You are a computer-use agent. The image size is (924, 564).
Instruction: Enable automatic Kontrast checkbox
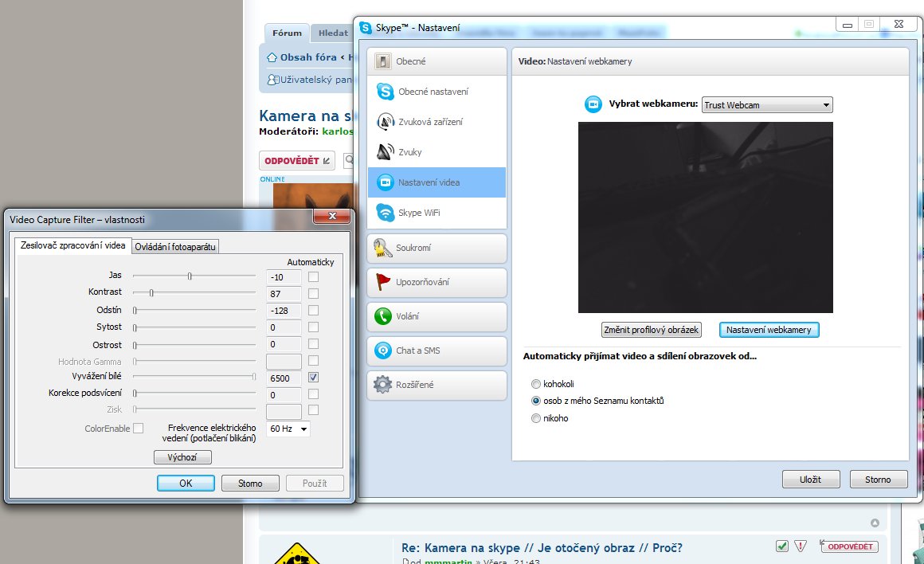point(314,293)
